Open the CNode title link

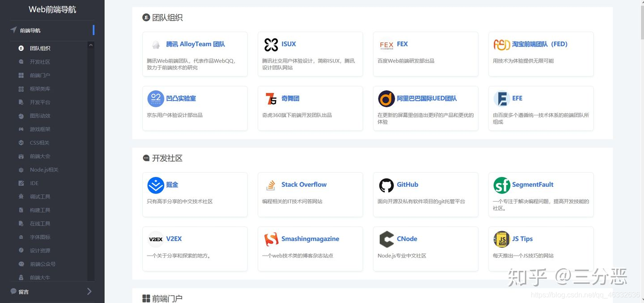407,239
